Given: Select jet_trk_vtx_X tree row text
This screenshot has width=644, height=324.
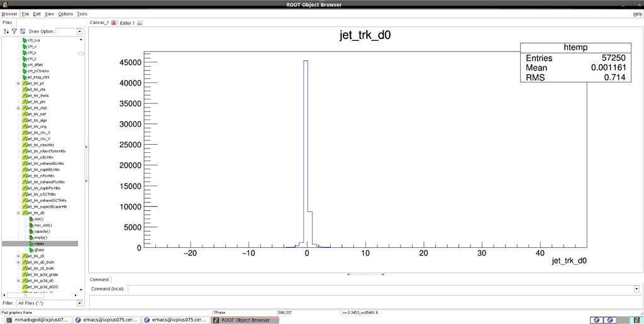Looking at the screenshot, I should point(39,133).
